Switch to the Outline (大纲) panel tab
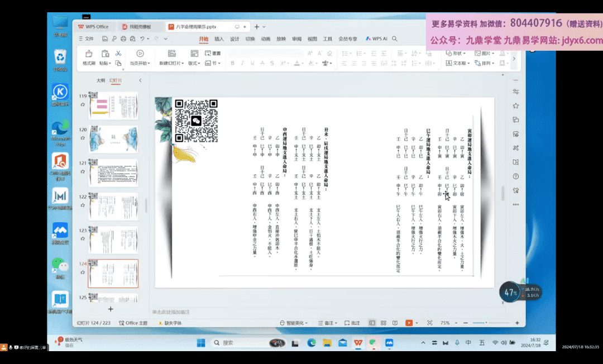 [100, 80]
